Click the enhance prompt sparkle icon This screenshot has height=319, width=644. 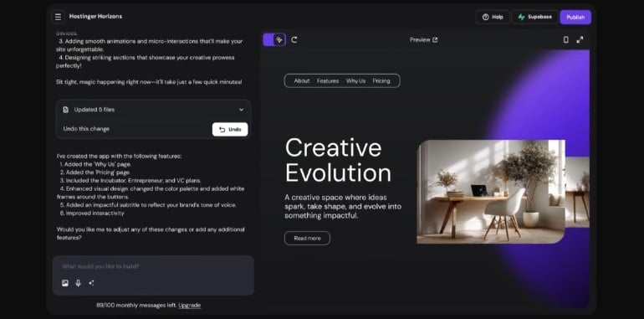click(91, 283)
